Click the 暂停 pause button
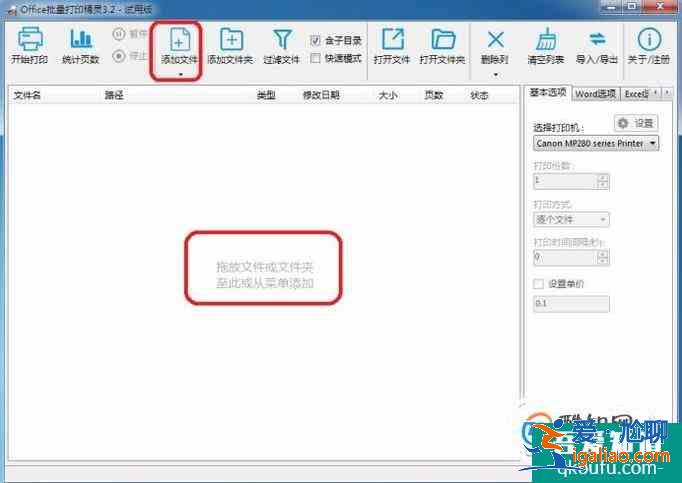 pyautogui.click(x=130, y=34)
